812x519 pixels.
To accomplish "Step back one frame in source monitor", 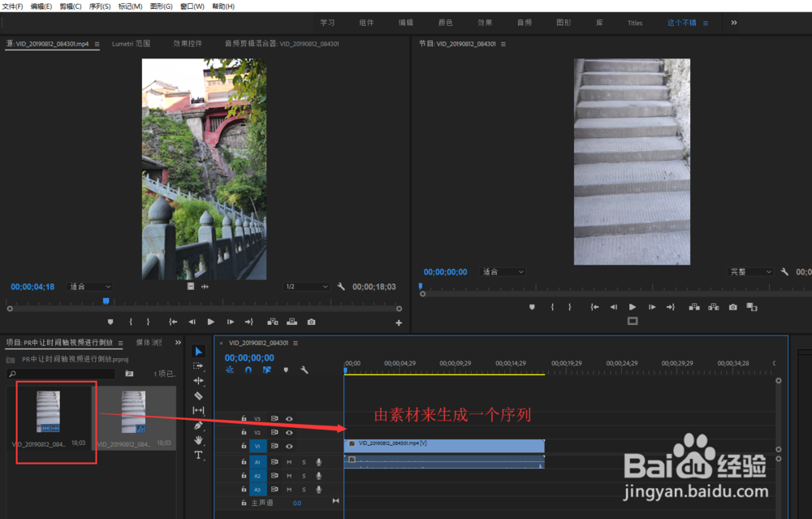I will 192,322.
